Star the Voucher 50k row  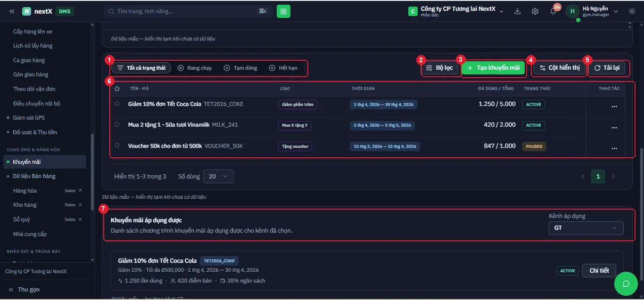point(117,145)
